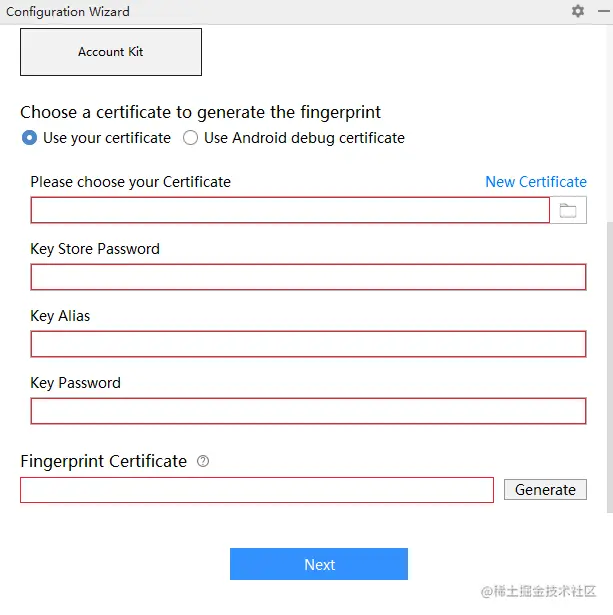Open the New Certificate link
This screenshot has height=615, width=613.
coord(535,182)
